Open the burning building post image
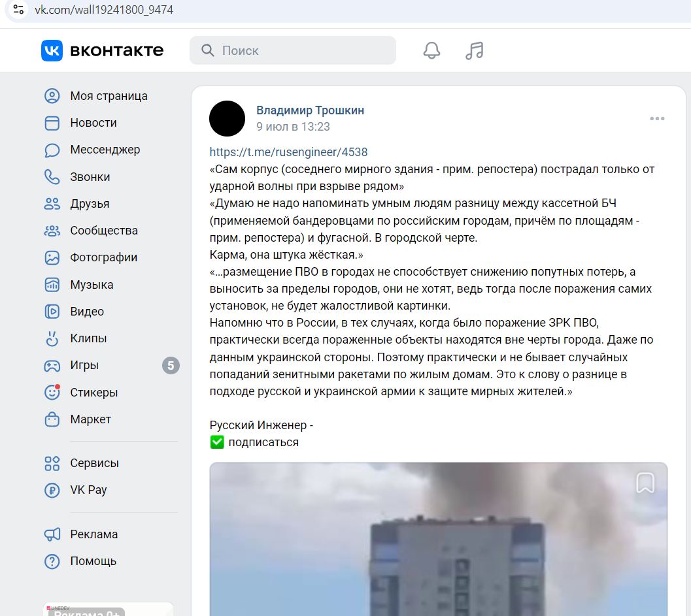The width and height of the screenshot is (691, 616). [439, 540]
